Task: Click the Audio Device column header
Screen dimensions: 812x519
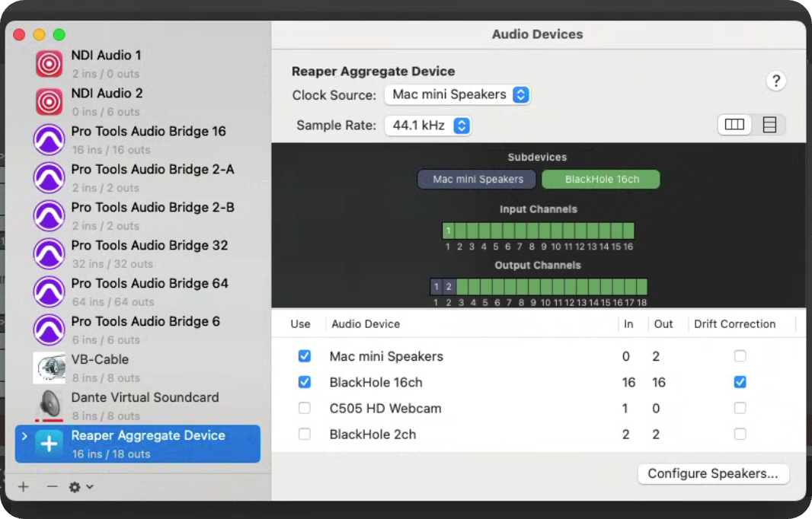Action: point(366,324)
